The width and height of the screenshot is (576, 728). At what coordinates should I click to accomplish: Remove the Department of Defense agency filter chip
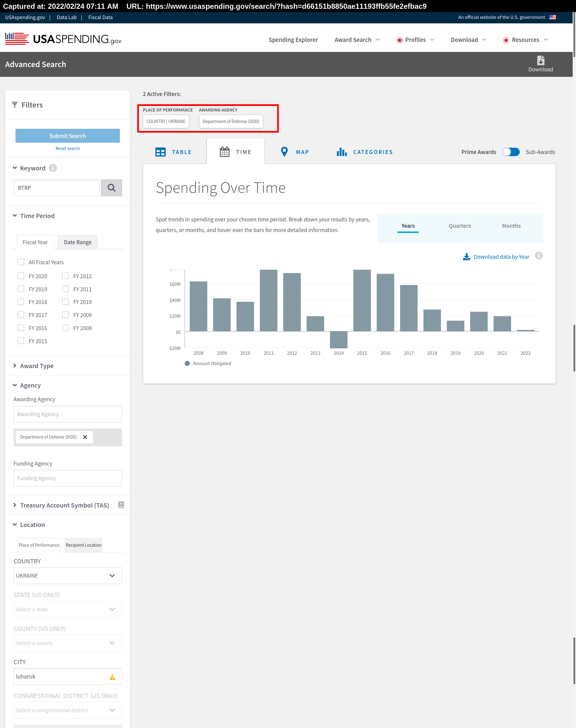coord(85,437)
